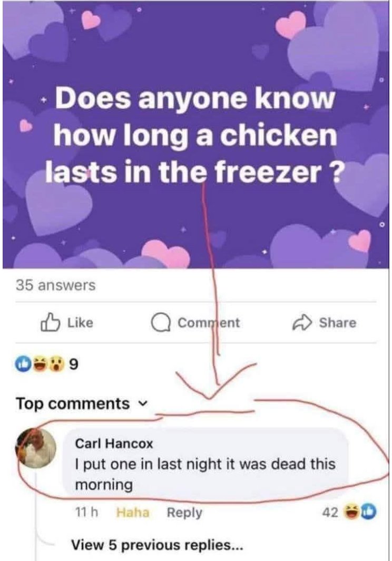Click the thumbs-up Like icon
The width and height of the screenshot is (392, 561).
coord(50,322)
